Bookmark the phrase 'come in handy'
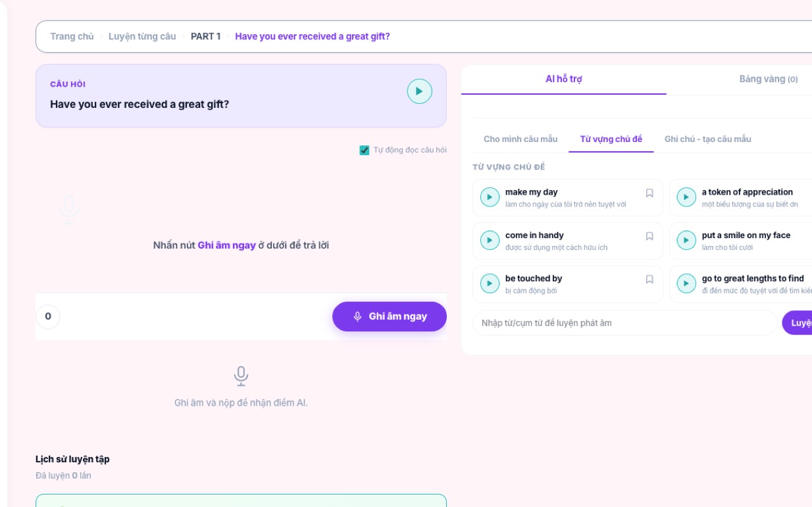Image resolution: width=812 pixels, height=507 pixels. pyautogui.click(x=649, y=236)
